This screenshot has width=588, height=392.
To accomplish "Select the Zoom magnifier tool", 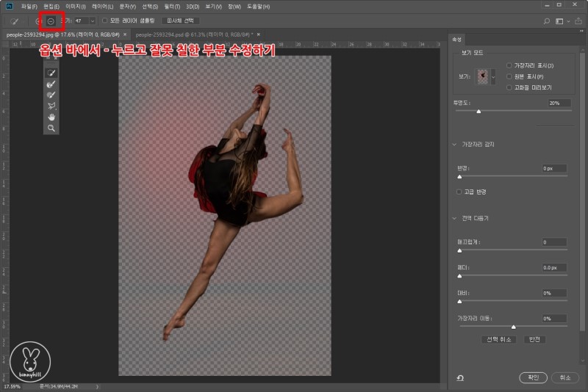I will 51,128.
